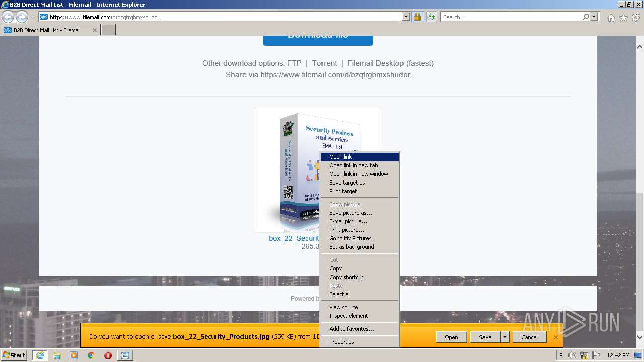Expand navigation history dropdown arrow
This screenshot has height=362, width=644.
click(x=33, y=17)
